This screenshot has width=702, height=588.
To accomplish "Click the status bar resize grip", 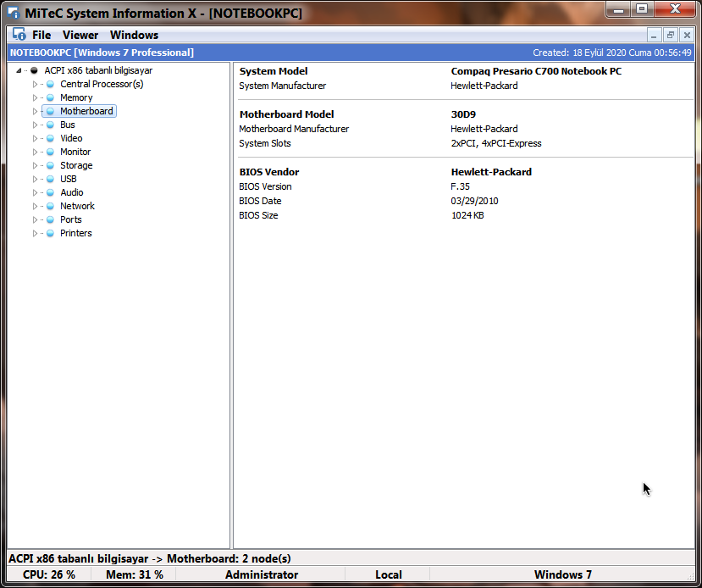I will coord(690,577).
